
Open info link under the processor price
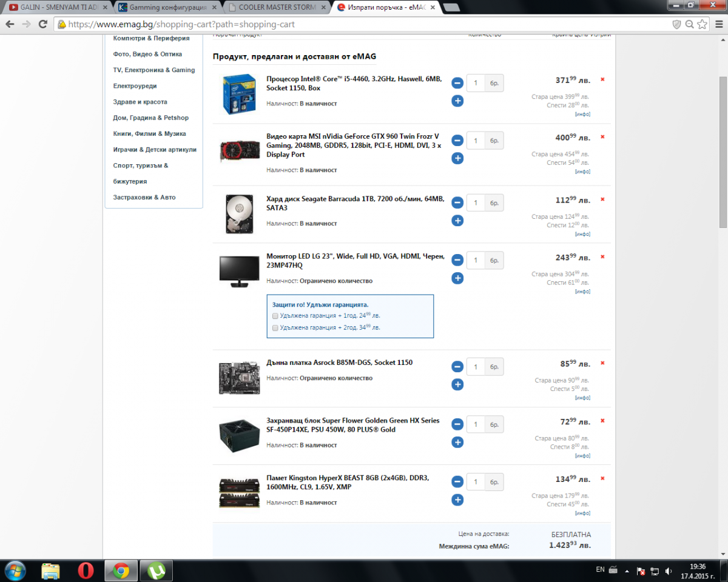(582, 114)
